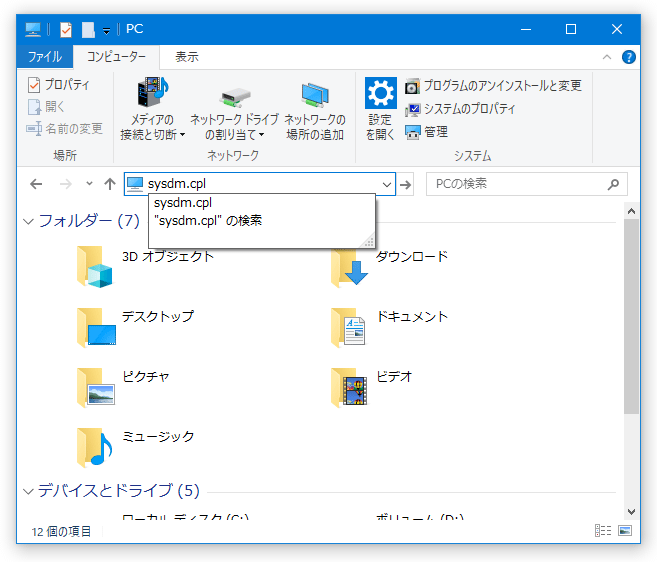Click the メディアの接続と切断 icon
The image size is (657, 562).
pyautogui.click(x=153, y=92)
